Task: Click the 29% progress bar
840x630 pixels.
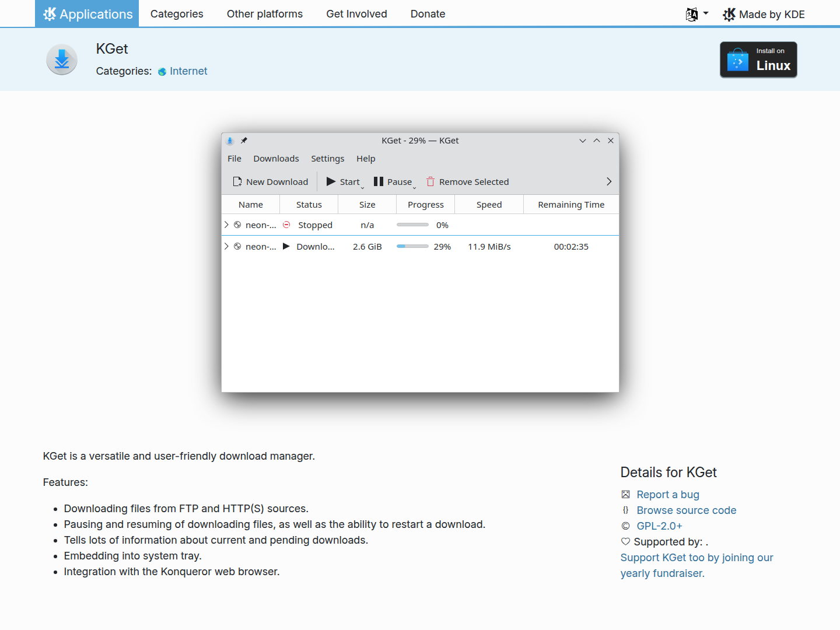Action: (x=412, y=246)
